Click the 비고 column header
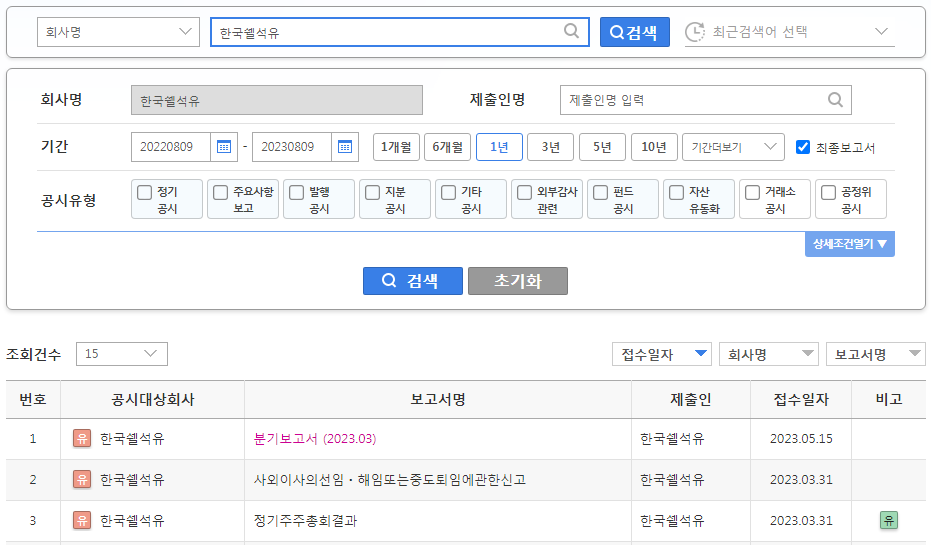This screenshot has height=545, width=931. click(x=889, y=400)
